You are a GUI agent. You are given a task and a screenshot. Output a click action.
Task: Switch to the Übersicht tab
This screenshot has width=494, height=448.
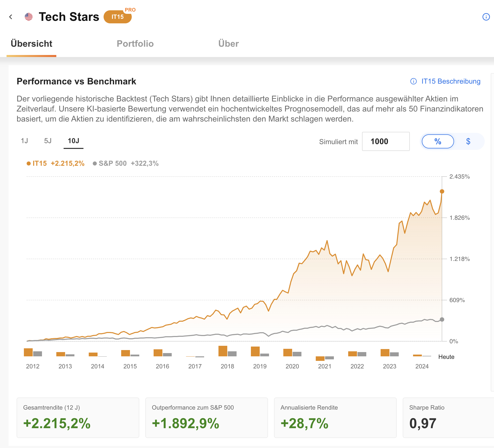(31, 44)
